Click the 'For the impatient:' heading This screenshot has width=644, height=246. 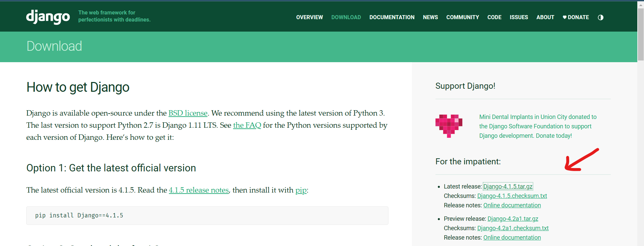pos(468,162)
